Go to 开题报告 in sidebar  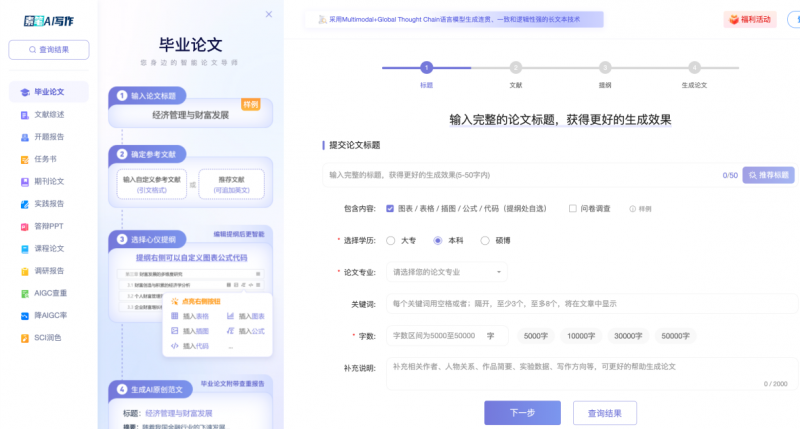coord(49,137)
